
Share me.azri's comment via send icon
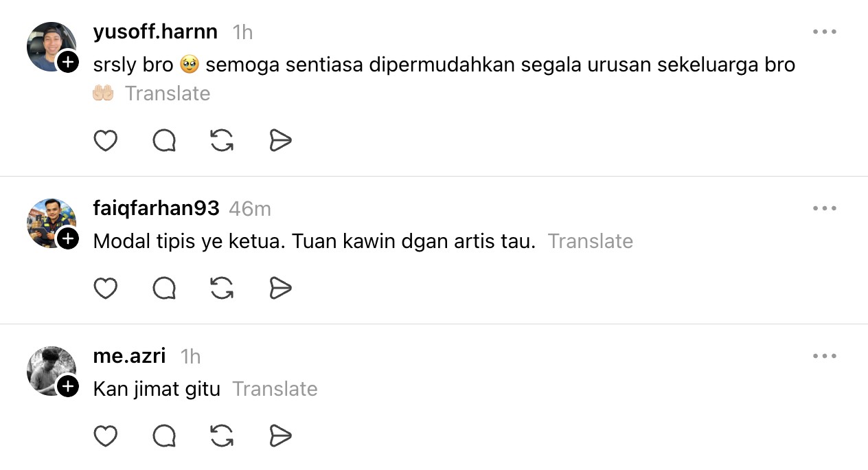(x=280, y=436)
